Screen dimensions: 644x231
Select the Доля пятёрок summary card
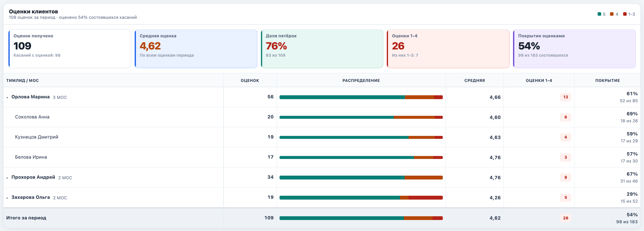[322, 49]
